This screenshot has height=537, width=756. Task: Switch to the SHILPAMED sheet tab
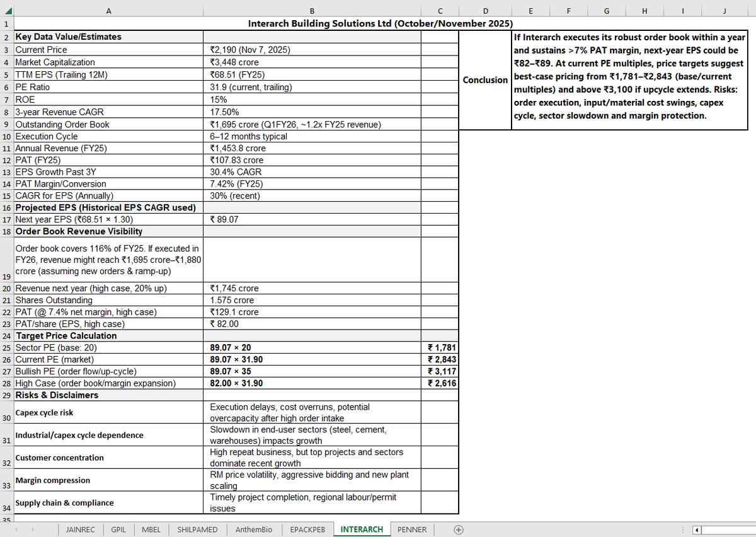point(197,529)
